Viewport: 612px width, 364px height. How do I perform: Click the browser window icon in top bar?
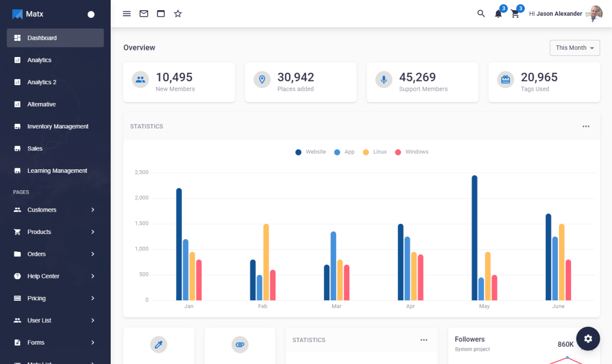click(x=161, y=14)
